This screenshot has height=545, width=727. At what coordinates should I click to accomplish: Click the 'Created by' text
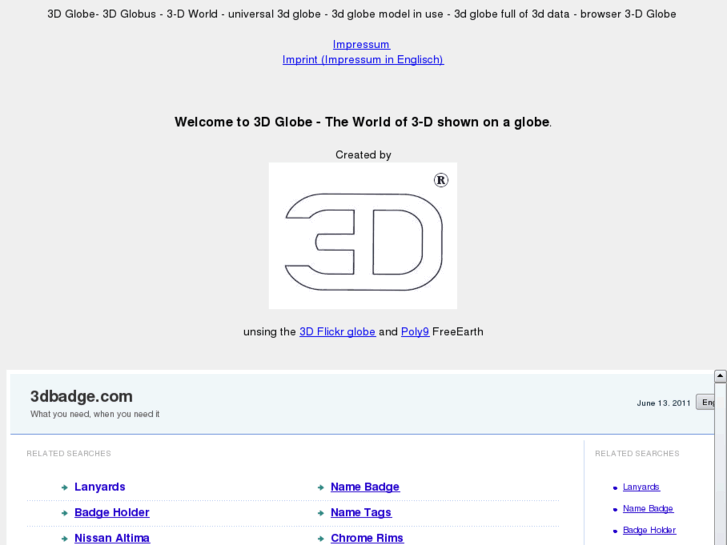[x=363, y=155]
